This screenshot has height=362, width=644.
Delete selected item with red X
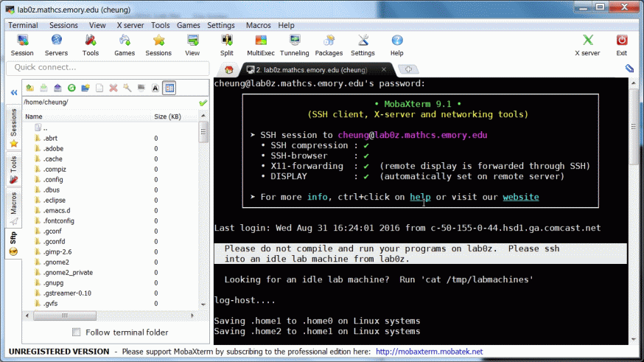pos(113,88)
